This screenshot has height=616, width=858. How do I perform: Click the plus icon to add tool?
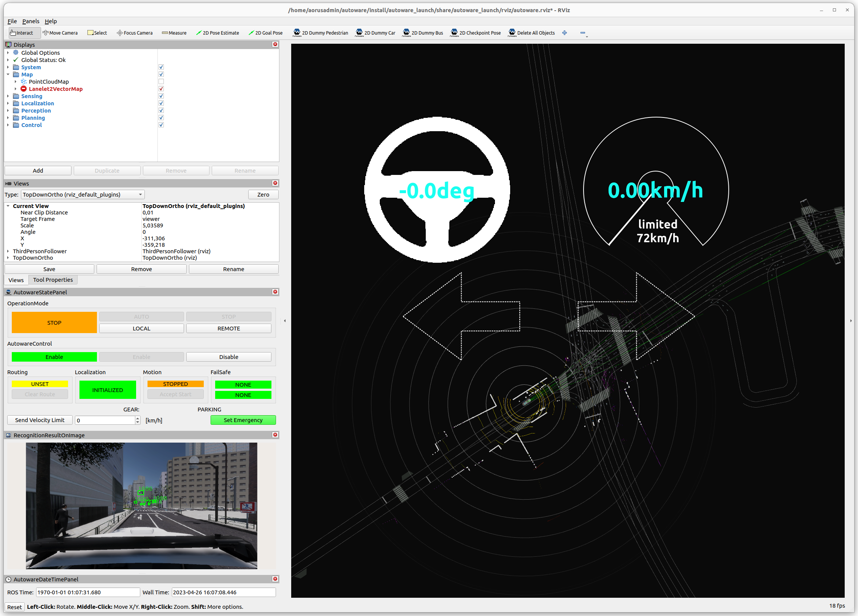565,33
